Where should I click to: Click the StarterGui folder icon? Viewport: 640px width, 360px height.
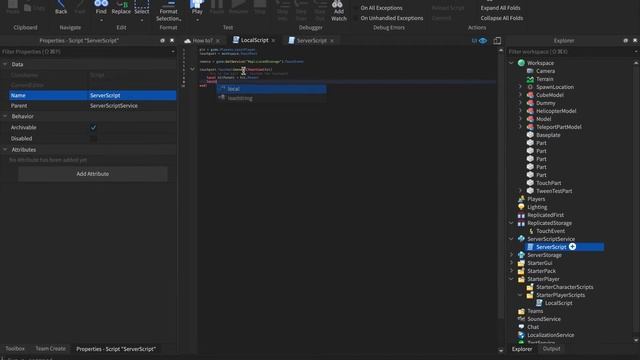click(x=521, y=263)
